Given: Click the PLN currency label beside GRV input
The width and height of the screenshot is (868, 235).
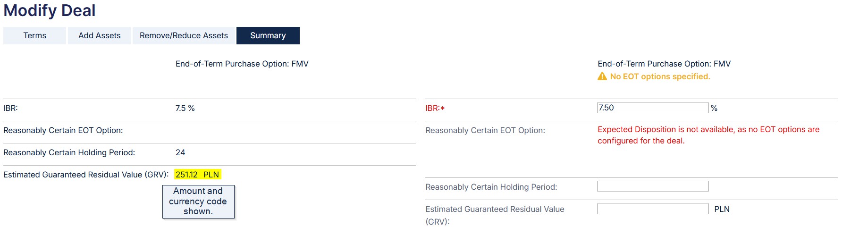Looking at the screenshot, I should [x=722, y=209].
